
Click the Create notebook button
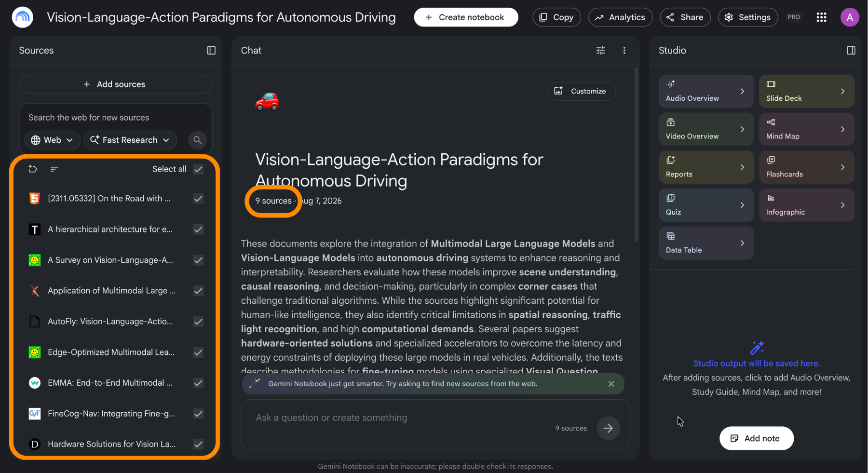(x=466, y=17)
